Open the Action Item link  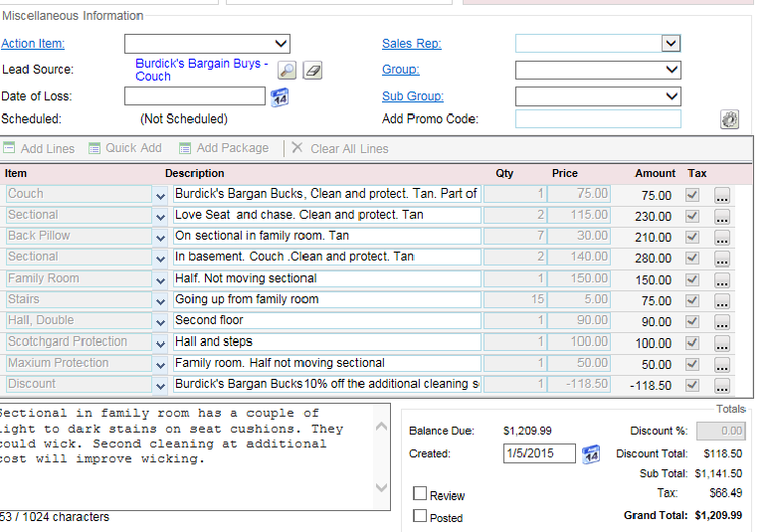33,44
